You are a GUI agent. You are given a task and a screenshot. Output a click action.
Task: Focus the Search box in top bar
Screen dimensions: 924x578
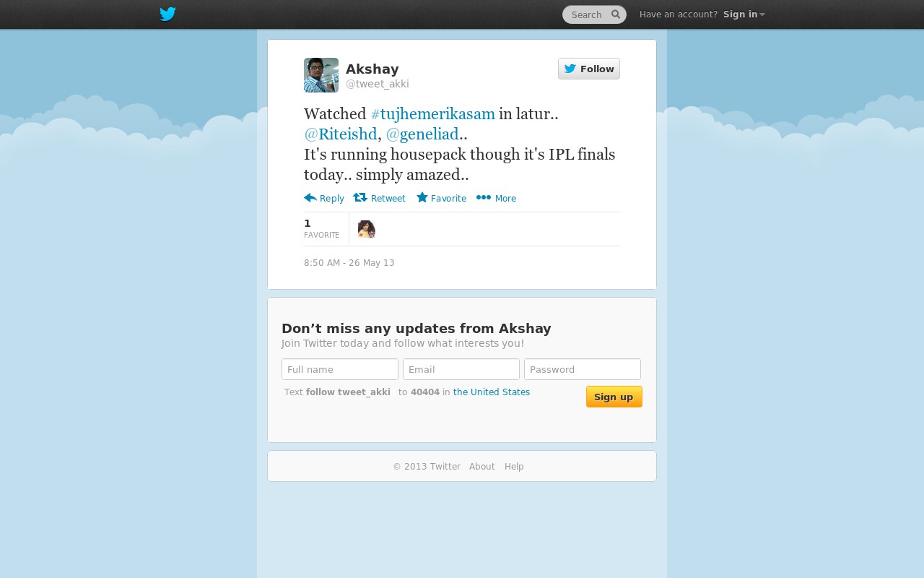point(594,14)
